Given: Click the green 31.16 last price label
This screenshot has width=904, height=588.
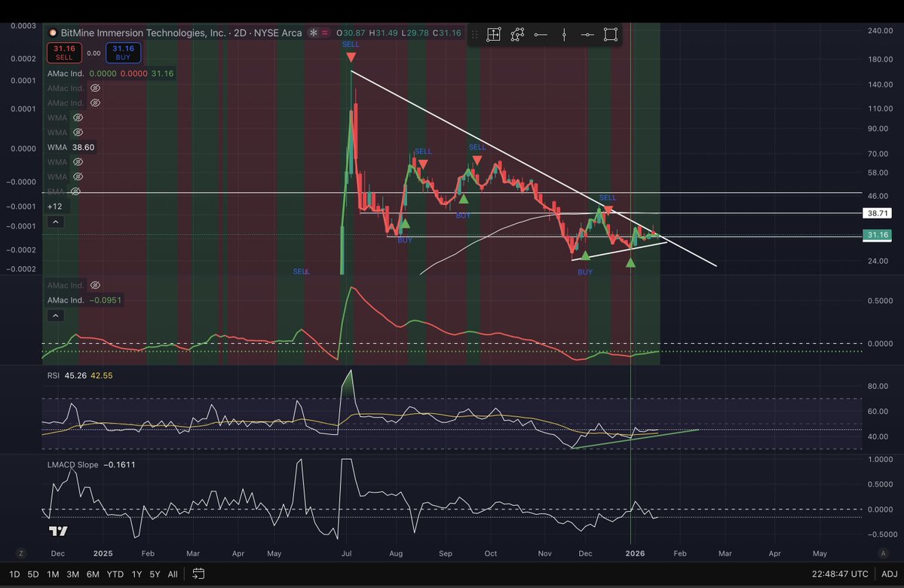Looking at the screenshot, I should pyautogui.click(x=877, y=234).
